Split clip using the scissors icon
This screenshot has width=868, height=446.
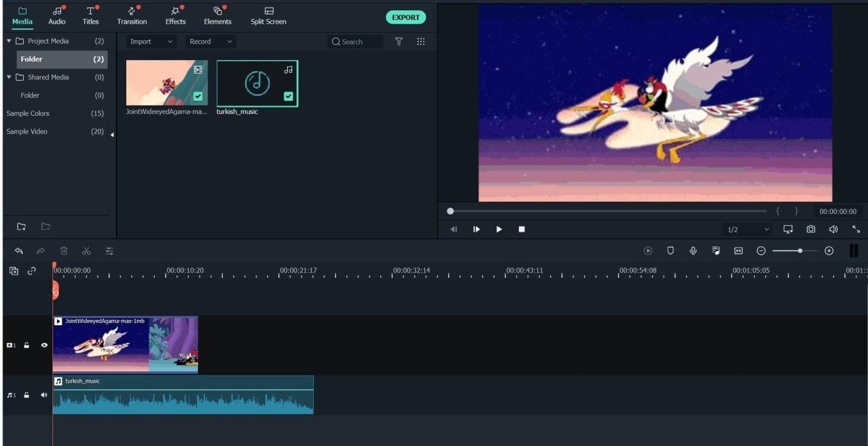pos(86,251)
